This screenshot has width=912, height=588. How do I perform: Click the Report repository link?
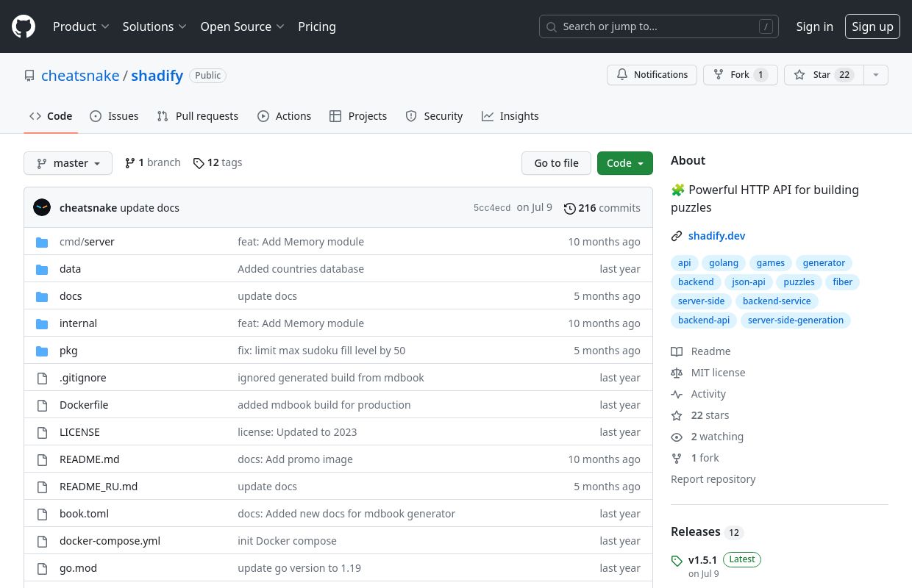pos(713,479)
